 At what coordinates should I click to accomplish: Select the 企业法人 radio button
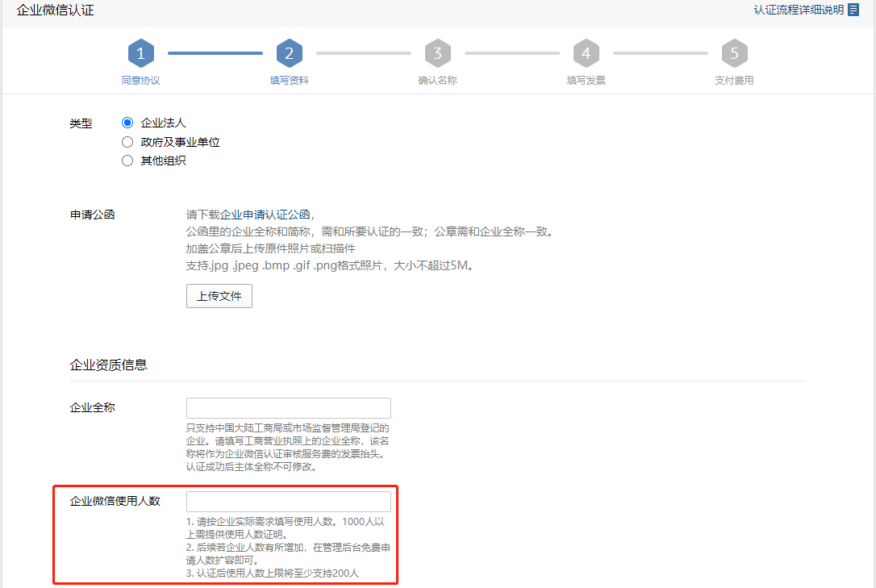click(x=127, y=123)
